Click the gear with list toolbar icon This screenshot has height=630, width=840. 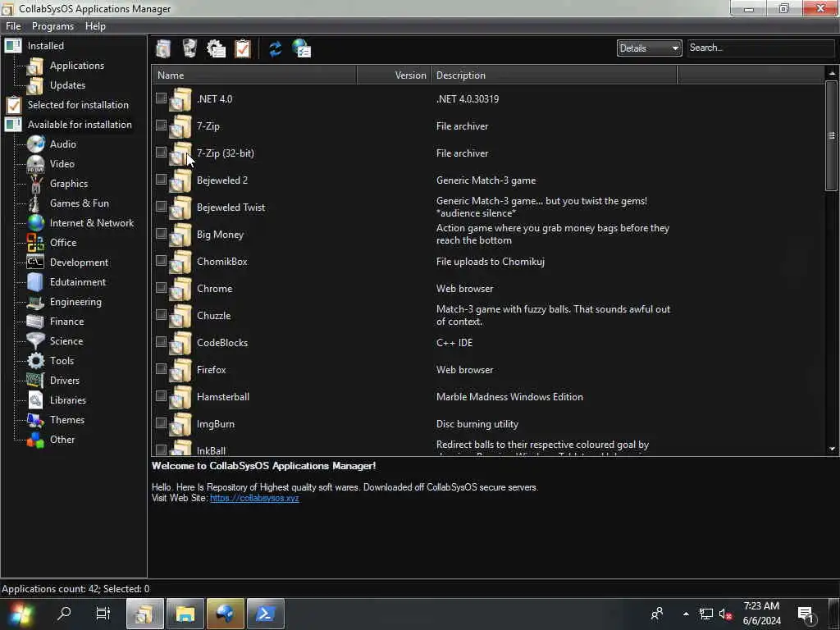pyautogui.click(x=216, y=48)
